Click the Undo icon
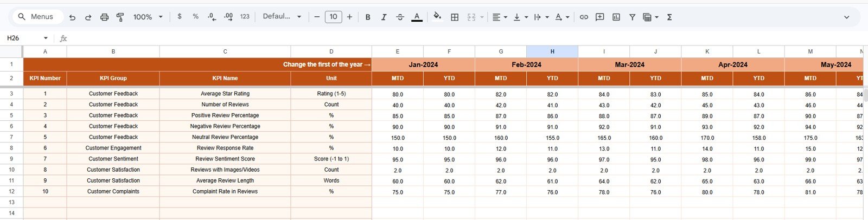 [x=72, y=17]
